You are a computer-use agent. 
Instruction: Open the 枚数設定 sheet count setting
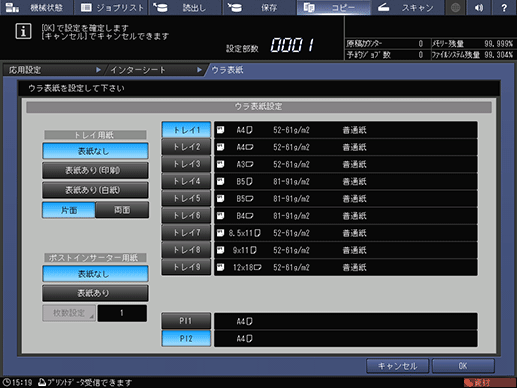[x=69, y=313]
